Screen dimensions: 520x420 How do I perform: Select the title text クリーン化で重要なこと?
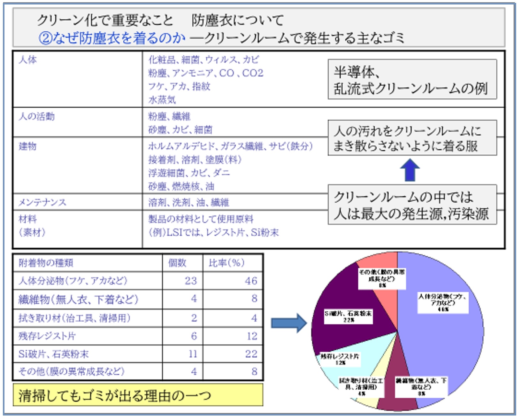pos(105,20)
